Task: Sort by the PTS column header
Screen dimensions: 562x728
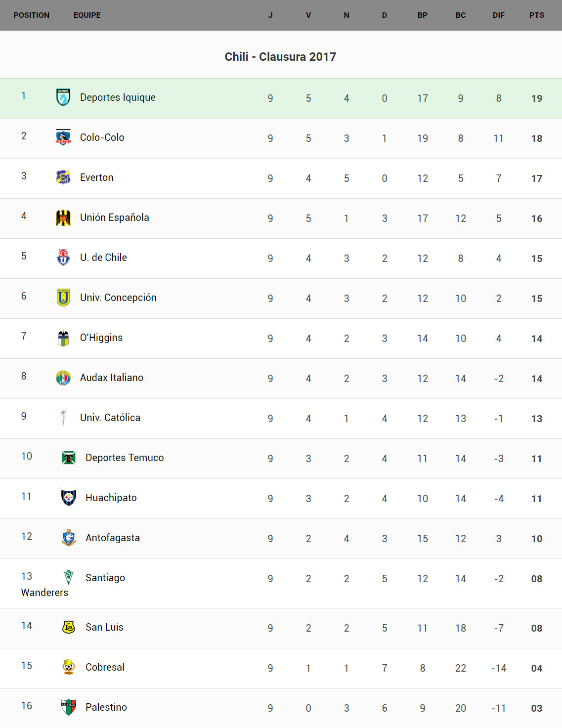Action: pos(536,15)
